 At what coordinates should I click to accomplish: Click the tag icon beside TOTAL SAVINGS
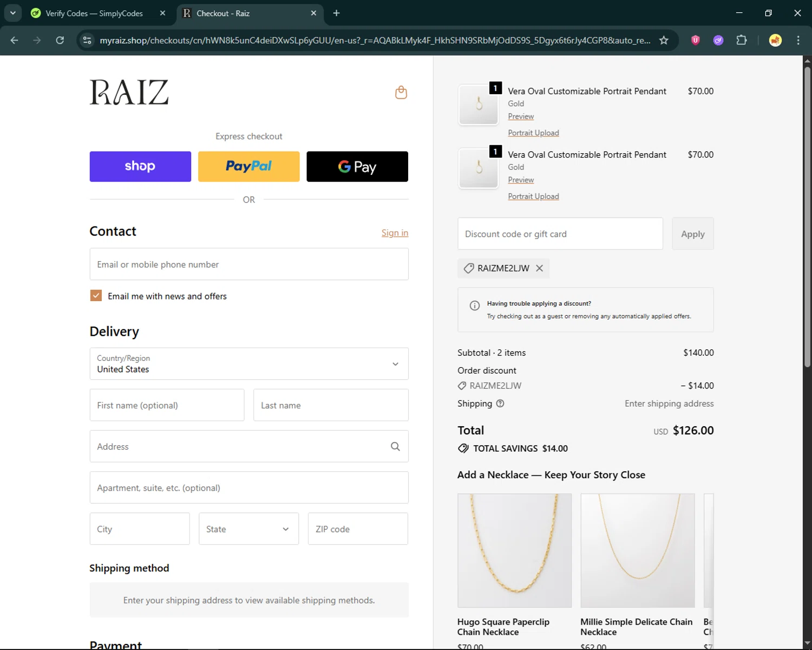coord(463,448)
